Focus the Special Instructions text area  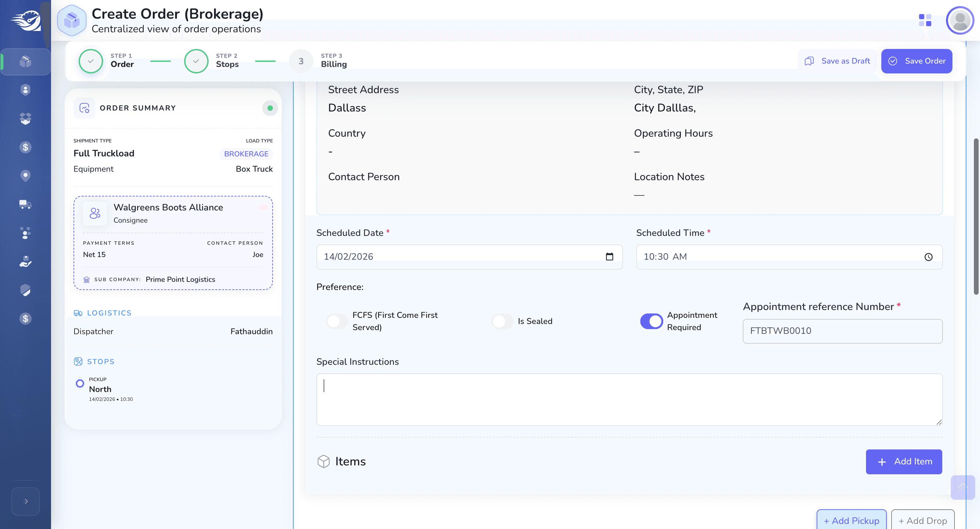pos(629,399)
